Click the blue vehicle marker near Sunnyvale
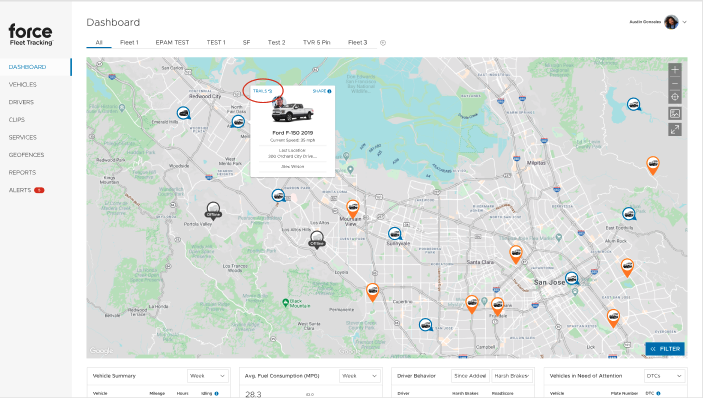The image size is (703, 398). (395, 234)
